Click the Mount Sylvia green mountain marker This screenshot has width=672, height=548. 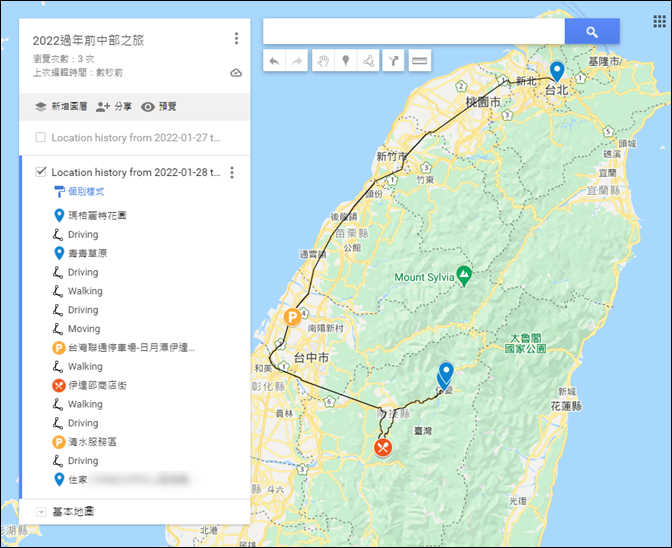point(464,276)
